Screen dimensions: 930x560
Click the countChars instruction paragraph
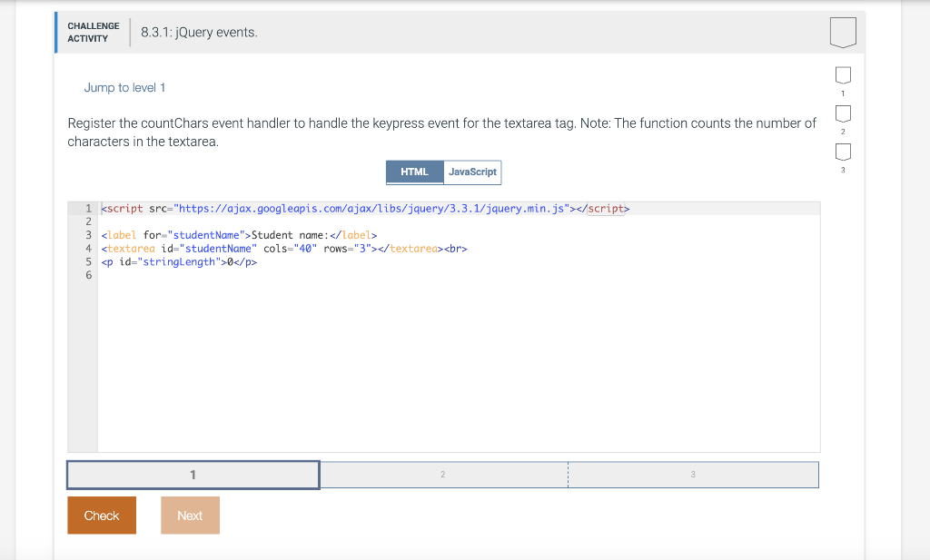[442, 133]
